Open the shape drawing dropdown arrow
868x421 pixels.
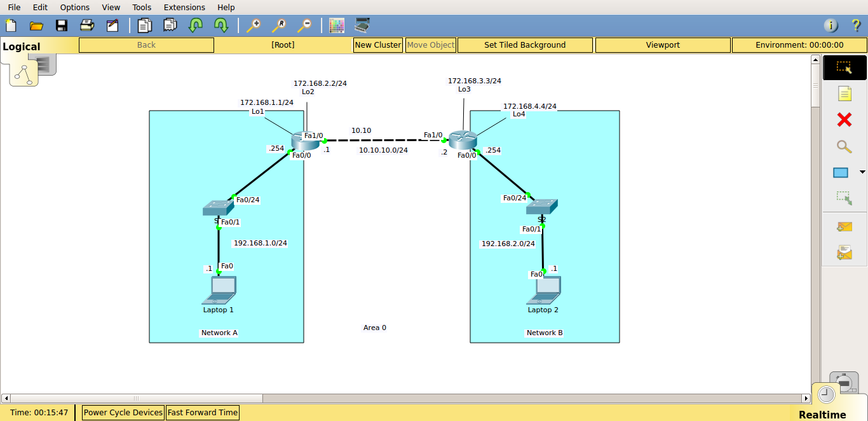pyautogui.click(x=862, y=172)
